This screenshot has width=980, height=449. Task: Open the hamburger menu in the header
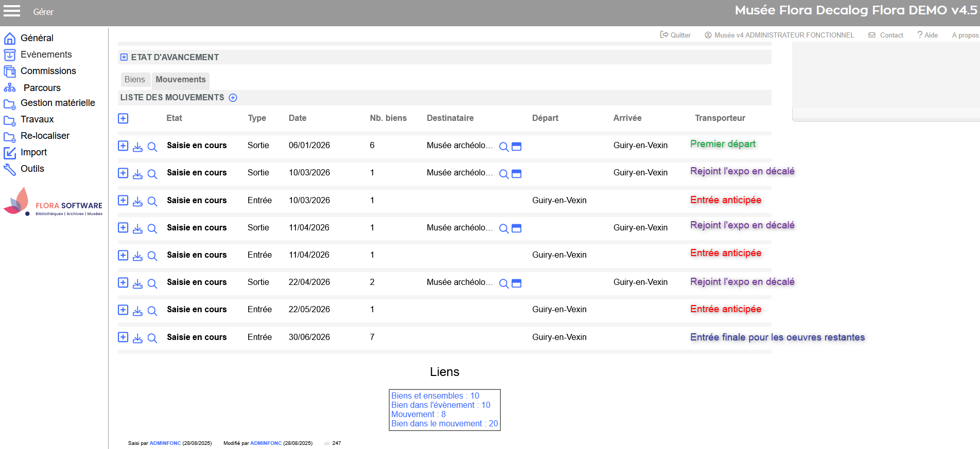12,11
